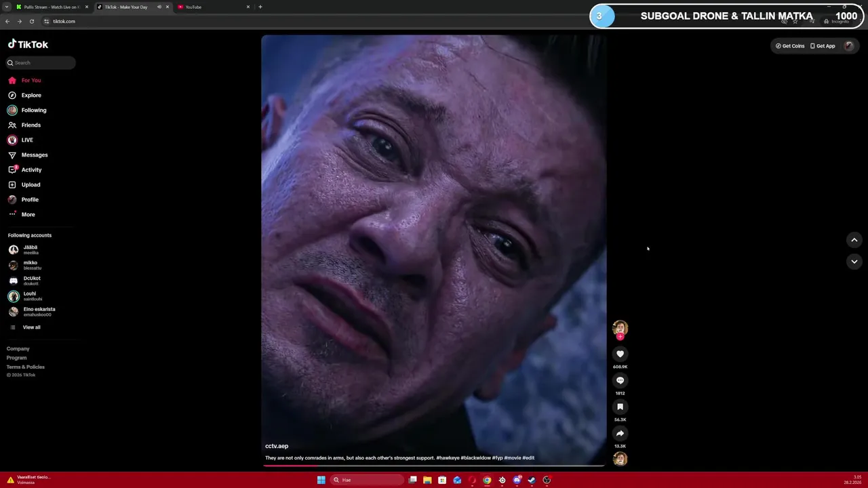868x488 pixels.
Task: Open the comments on this video
Action: click(x=620, y=380)
